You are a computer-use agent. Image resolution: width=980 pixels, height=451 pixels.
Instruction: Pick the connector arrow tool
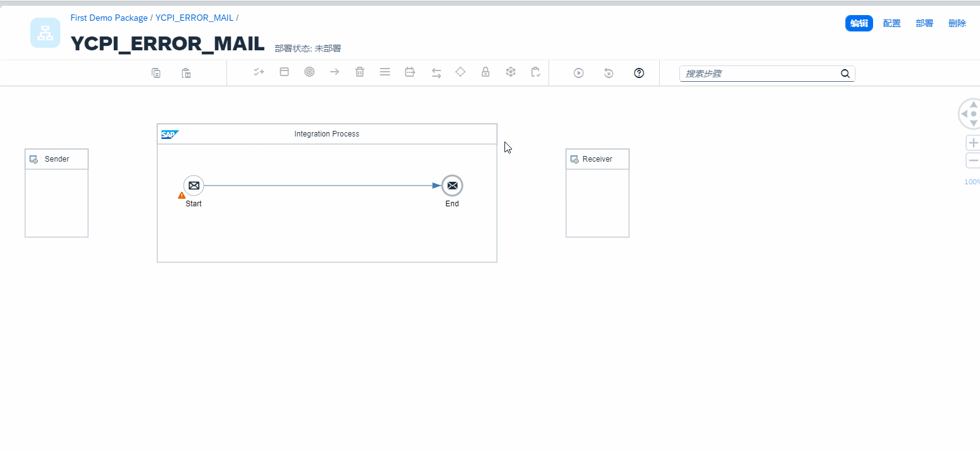(x=334, y=72)
